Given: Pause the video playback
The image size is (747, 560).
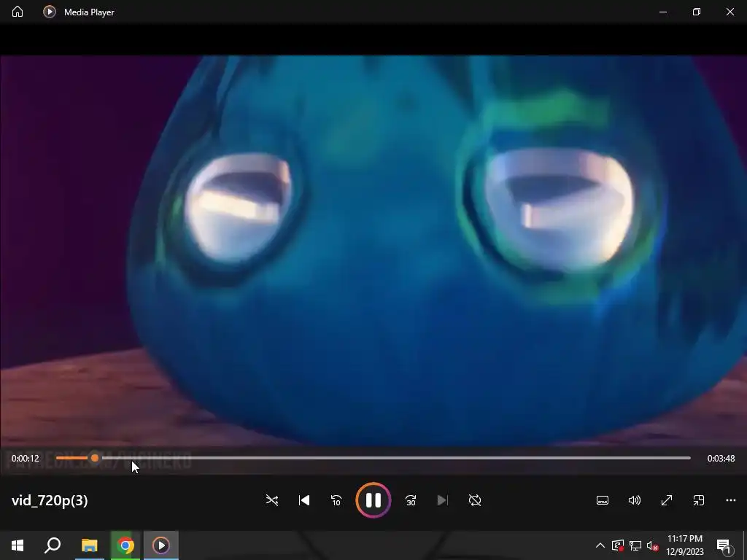Looking at the screenshot, I should point(373,500).
